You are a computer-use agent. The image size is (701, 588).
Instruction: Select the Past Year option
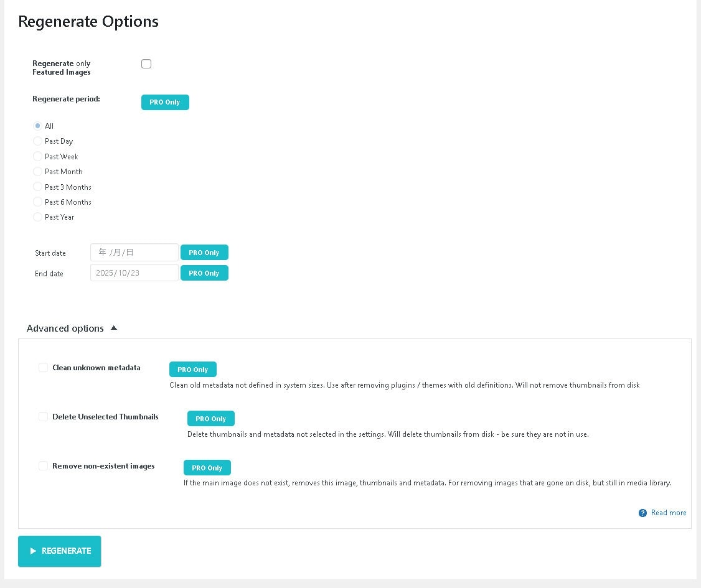(37, 217)
